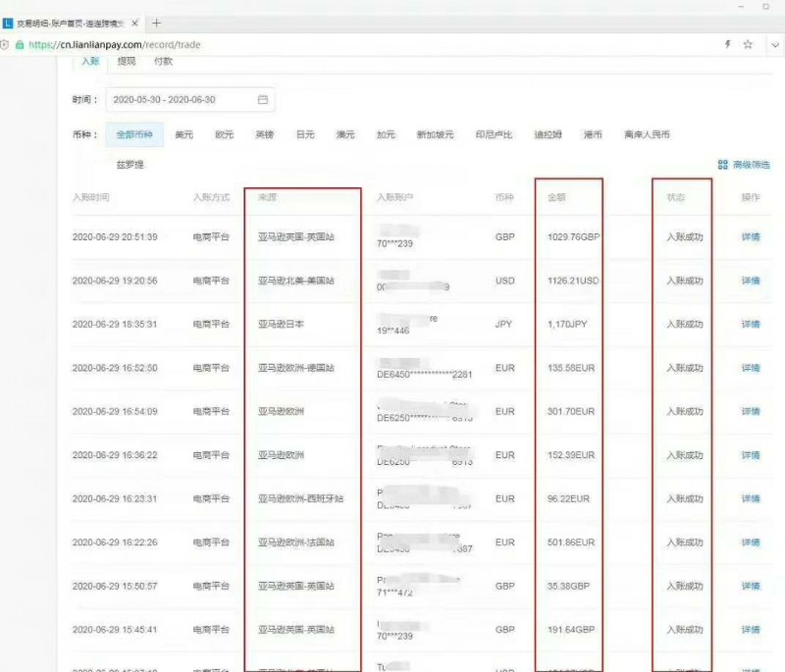The width and height of the screenshot is (785, 672).
Task: Filter by 欧元 currency
Action: tap(225, 134)
